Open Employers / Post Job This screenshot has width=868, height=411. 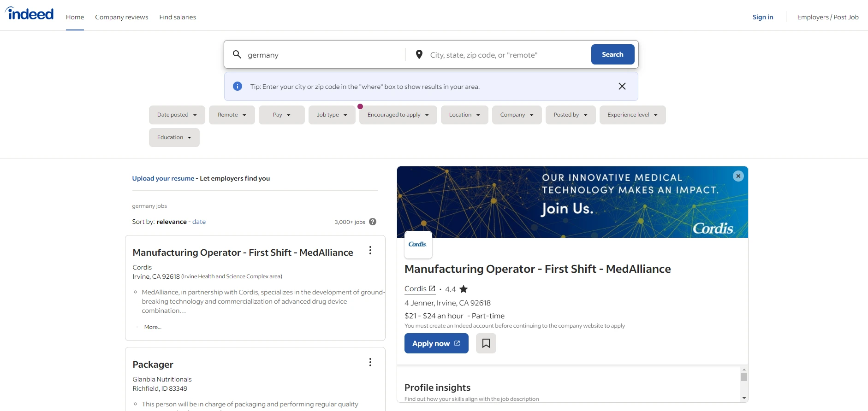pos(828,17)
